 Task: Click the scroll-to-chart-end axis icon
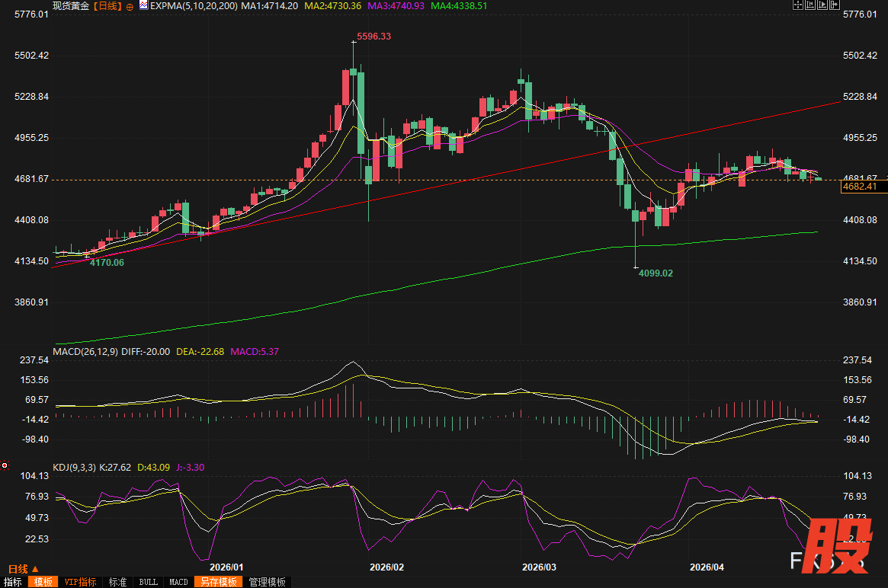824,5
